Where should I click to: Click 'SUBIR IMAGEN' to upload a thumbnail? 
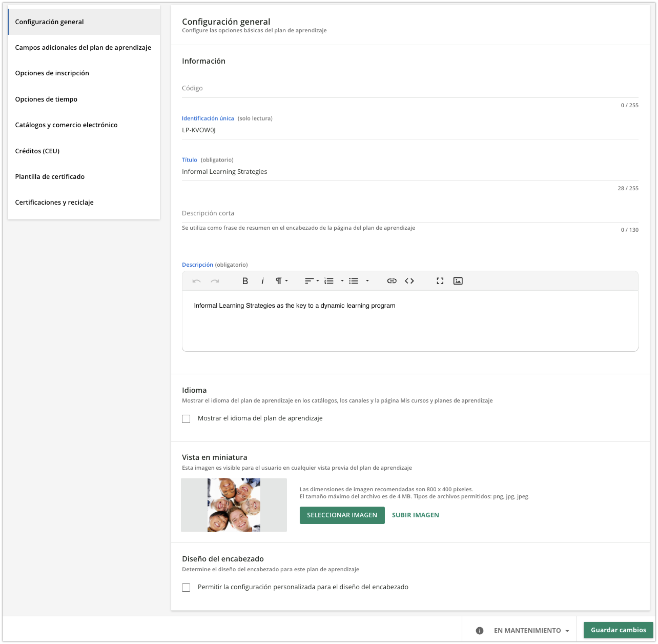point(415,515)
